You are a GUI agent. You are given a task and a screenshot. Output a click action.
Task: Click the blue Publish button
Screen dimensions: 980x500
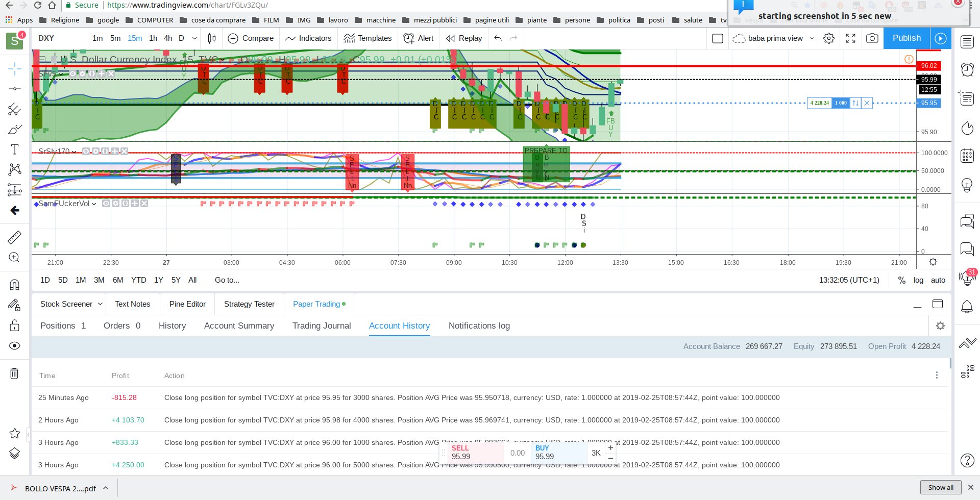pyautogui.click(x=906, y=38)
